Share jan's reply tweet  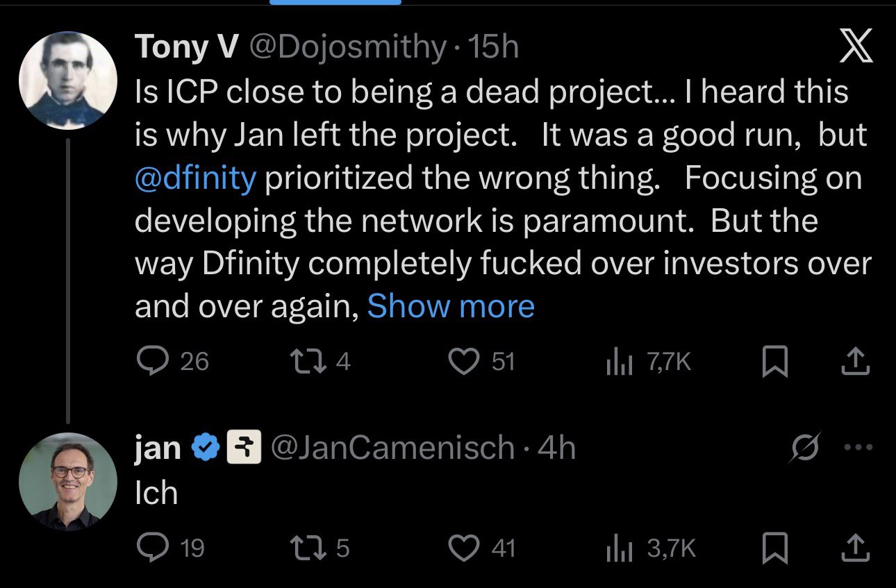[x=856, y=548]
